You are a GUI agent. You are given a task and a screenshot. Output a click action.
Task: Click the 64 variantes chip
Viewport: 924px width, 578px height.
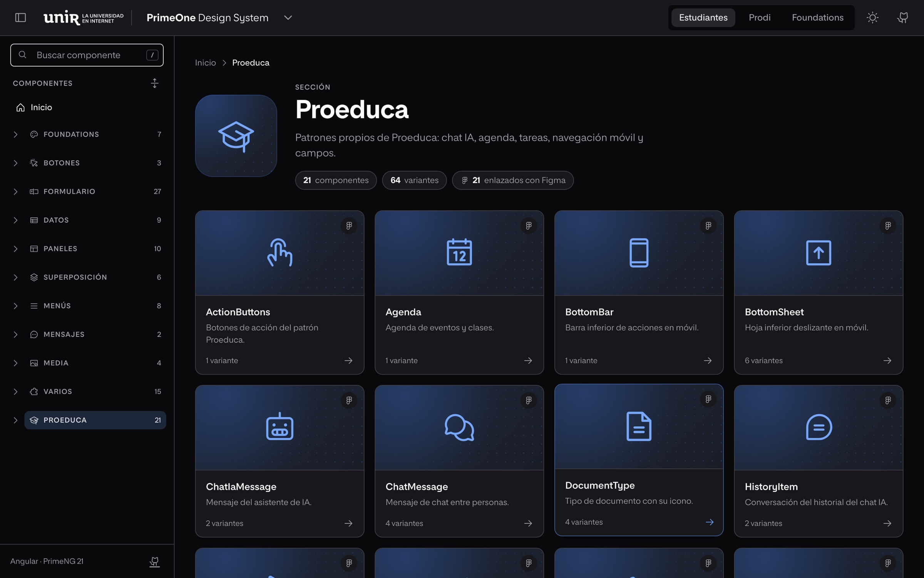(x=414, y=180)
